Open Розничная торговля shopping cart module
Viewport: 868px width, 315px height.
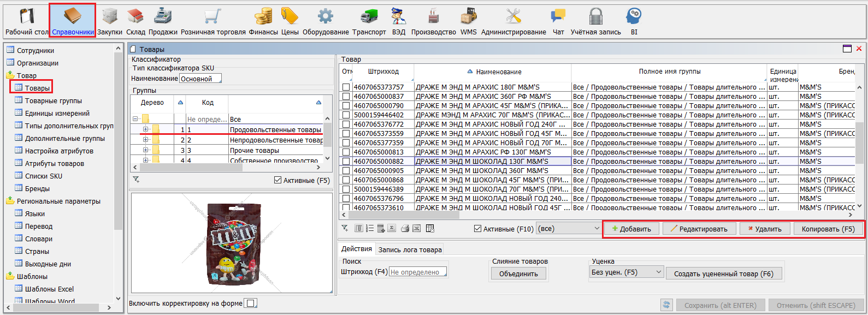pyautogui.click(x=213, y=22)
